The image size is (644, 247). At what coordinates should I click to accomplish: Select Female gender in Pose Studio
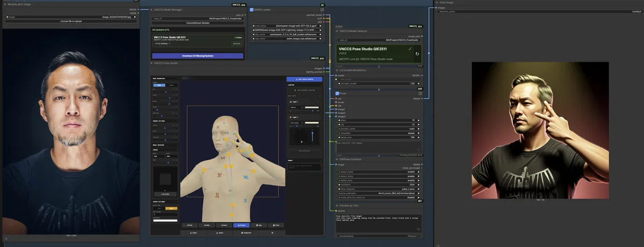pos(171,85)
